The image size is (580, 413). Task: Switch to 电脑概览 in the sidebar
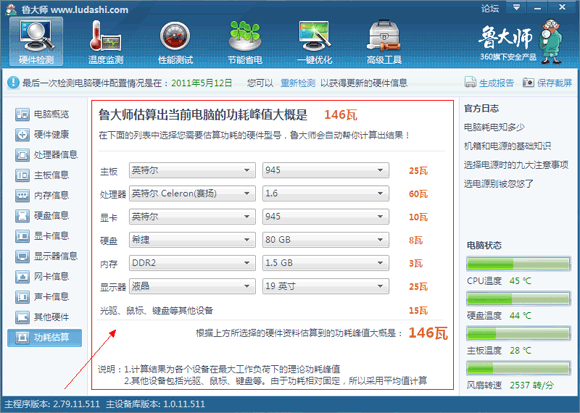42,114
